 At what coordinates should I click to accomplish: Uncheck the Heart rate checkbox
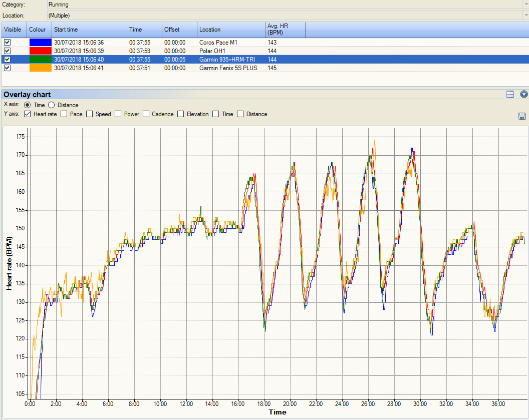coord(28,114)
